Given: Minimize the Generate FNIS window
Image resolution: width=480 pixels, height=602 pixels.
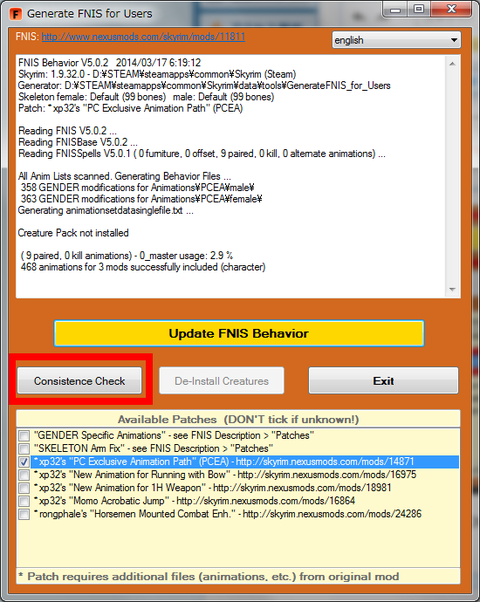Looking at the screenshot, I should click(x=395, y=10).
